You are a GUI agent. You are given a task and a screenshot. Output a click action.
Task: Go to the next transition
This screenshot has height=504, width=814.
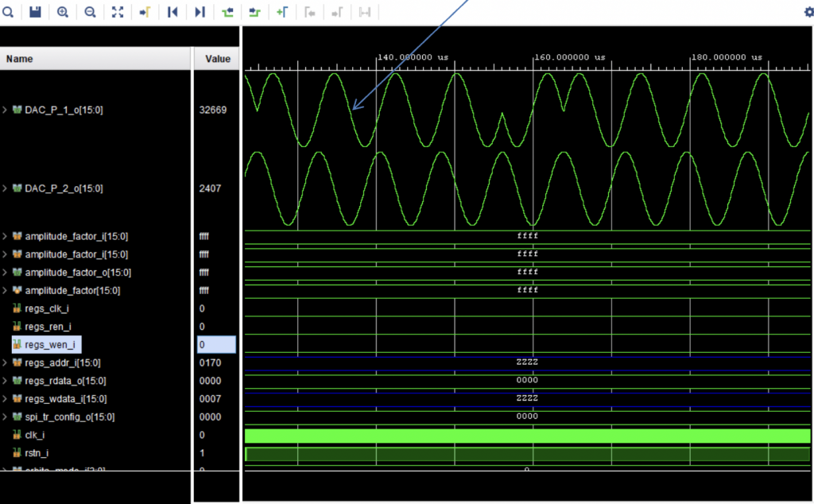254,12
